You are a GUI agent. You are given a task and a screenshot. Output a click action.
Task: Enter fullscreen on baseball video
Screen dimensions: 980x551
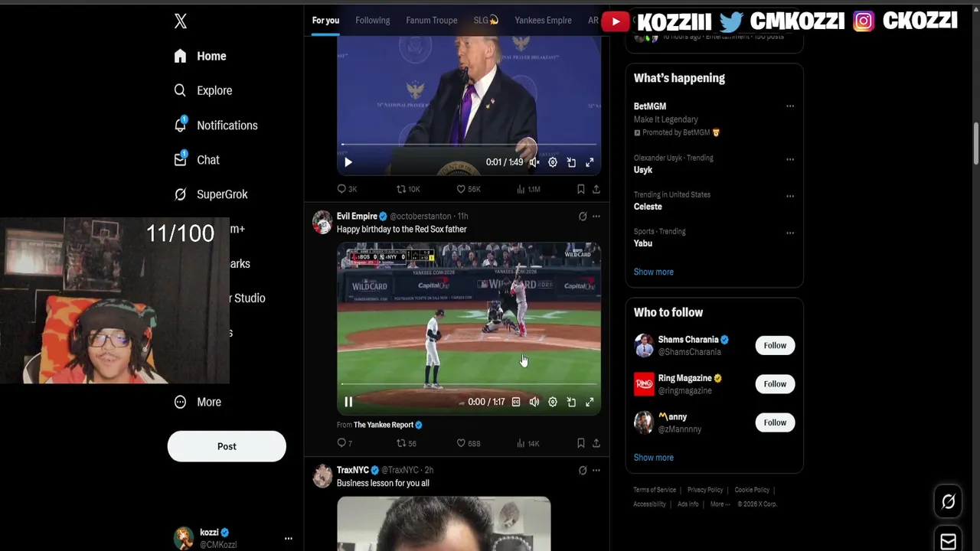point(590,402)
